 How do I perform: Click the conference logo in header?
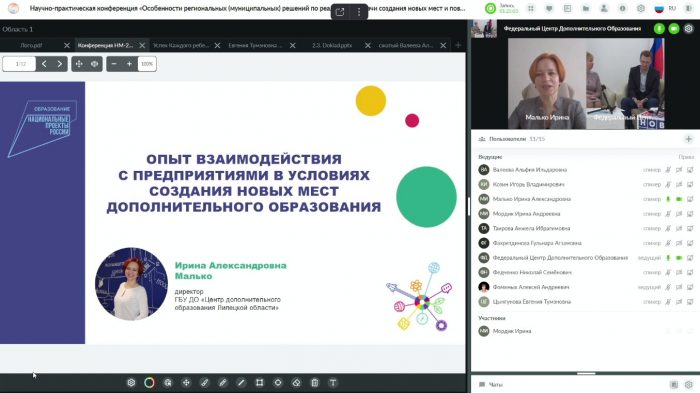[13, 8]
